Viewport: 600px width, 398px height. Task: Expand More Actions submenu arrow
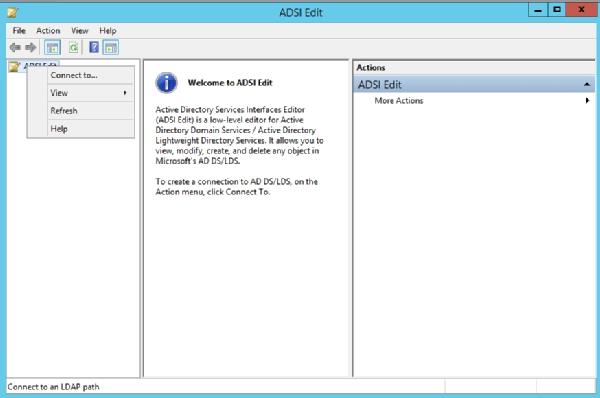pyautogui.click(x=587, y=101)
